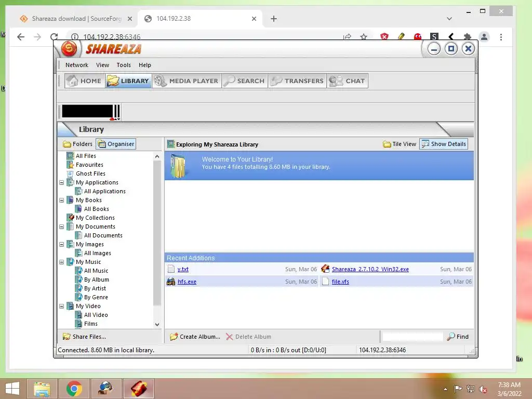Screen dimensions: 532x399
Task: Click the Delete Album button
Action: coord(248,337)
